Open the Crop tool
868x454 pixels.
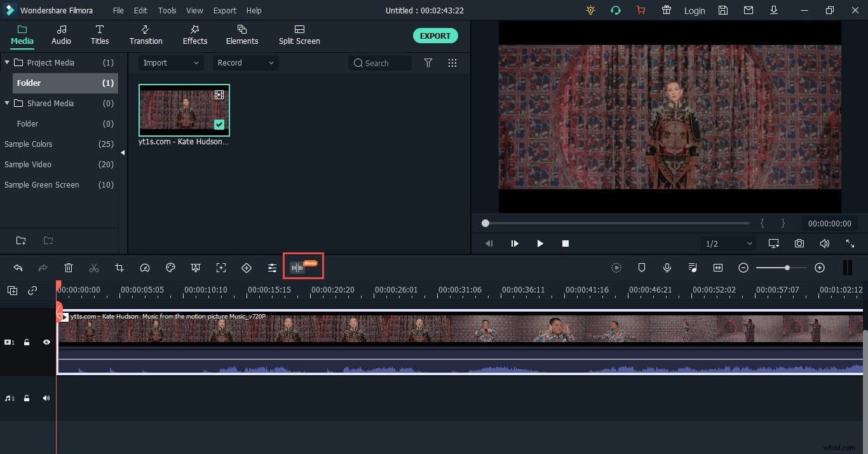[x=119, y=268]
